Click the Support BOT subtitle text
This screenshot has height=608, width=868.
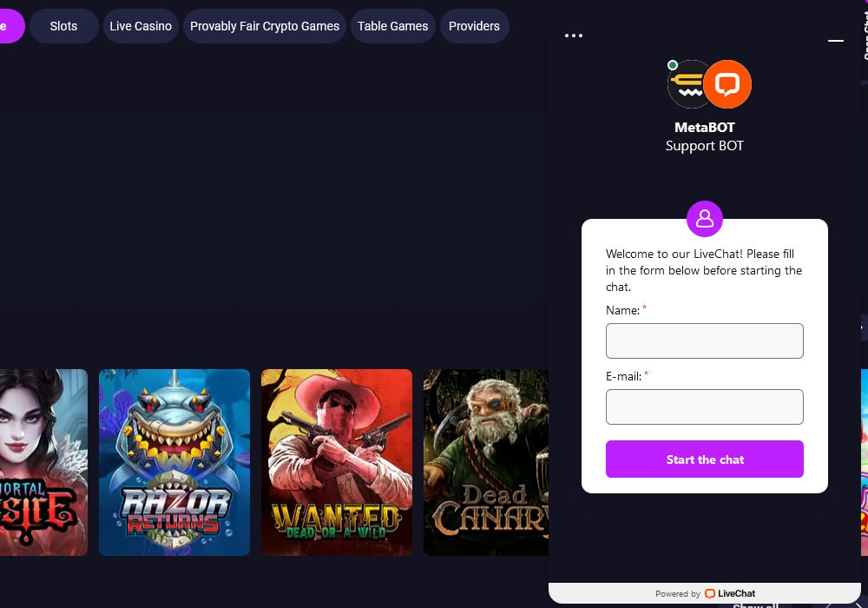pos(705,146)
